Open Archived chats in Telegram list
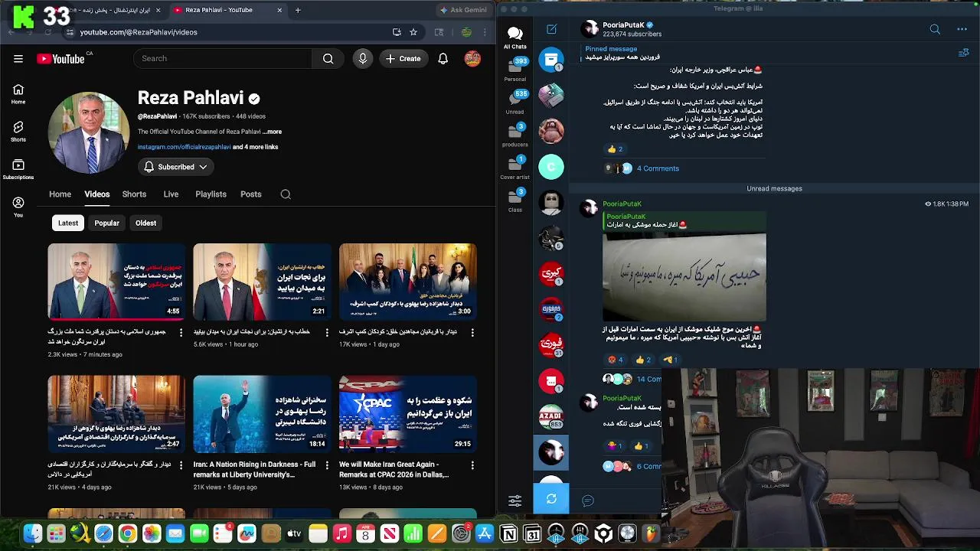Image resolution: width=980 pixels, height=551 pixels. [x=551, y=60]
